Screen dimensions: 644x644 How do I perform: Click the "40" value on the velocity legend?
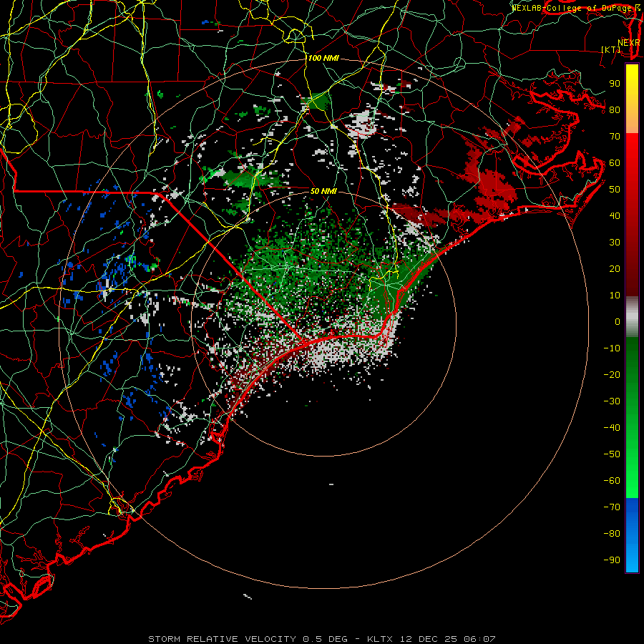point(615,215)
